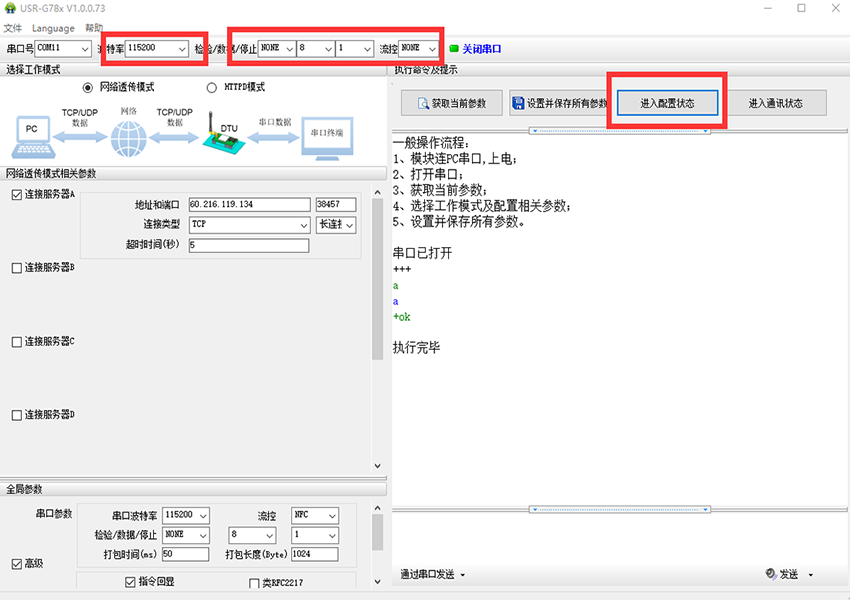
Task: Expand the COM11 serial port dropdown
Action: [x=63, y=48]
